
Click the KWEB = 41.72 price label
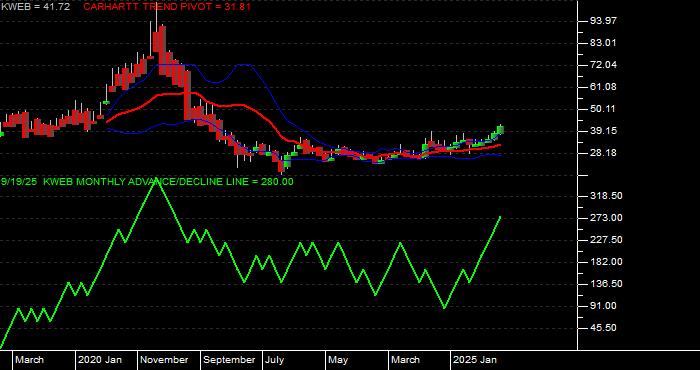(35, 7)
